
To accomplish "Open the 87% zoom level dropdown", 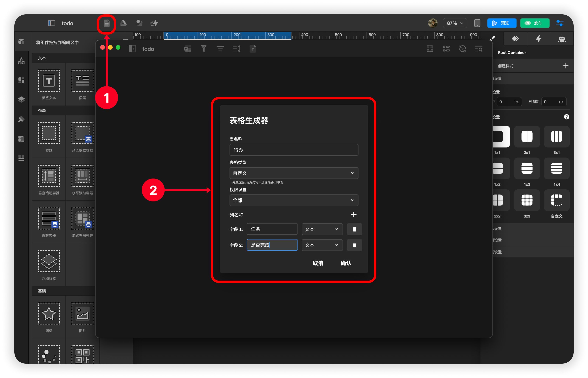I will [x=455, y=23].
